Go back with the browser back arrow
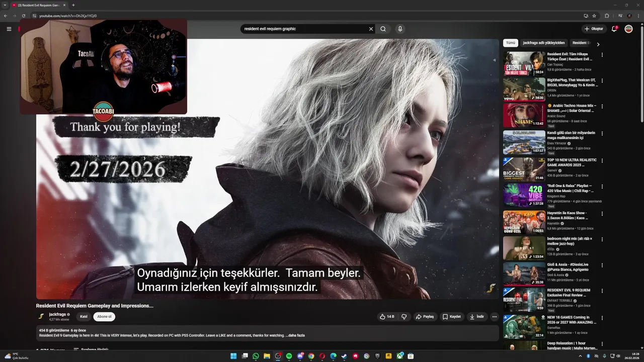This screenshot has height=362, width=644. (6, 16)
